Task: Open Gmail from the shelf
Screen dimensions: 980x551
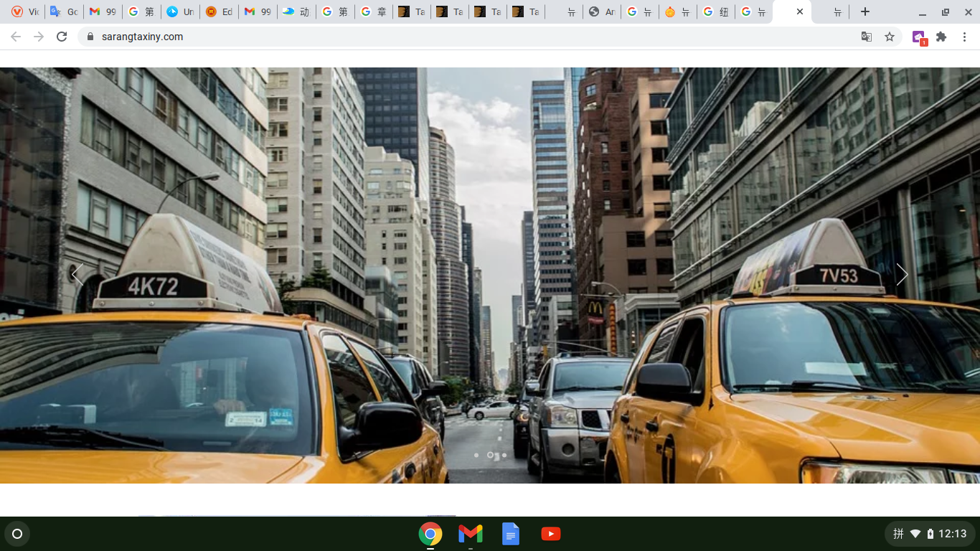Action: (x=470, y=534)
